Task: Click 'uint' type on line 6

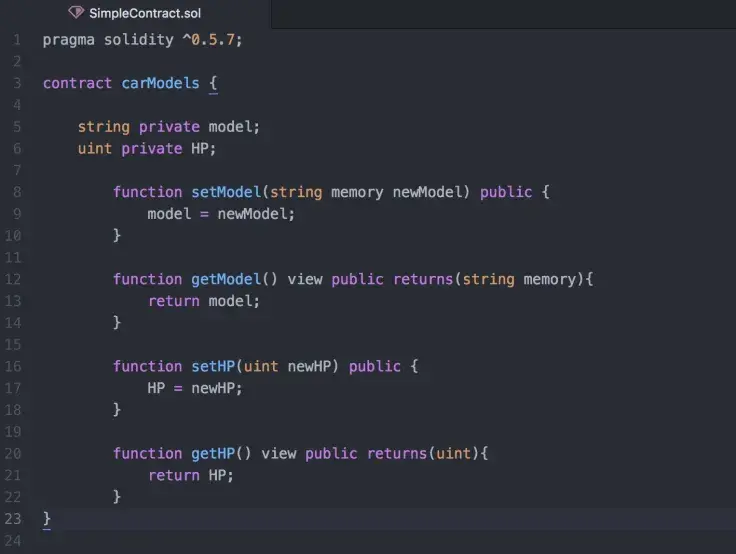Action: tap(95, 149)
